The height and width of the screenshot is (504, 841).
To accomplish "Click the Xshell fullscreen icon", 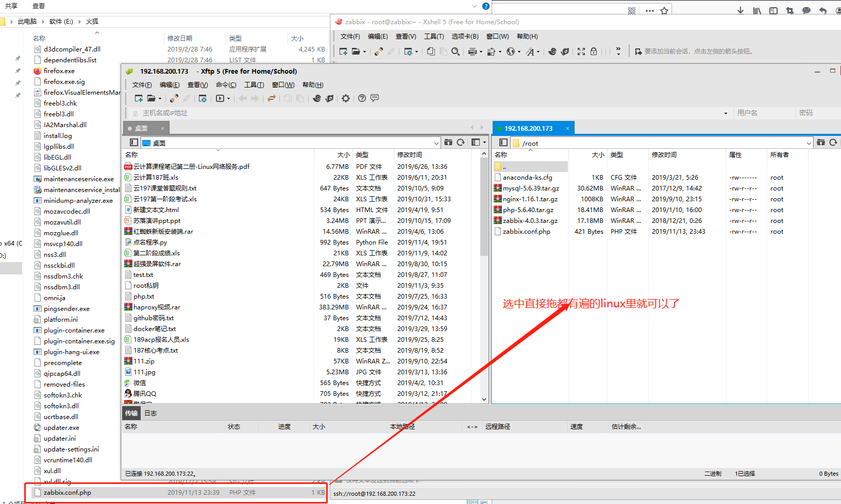I will [x=581, y=51].
